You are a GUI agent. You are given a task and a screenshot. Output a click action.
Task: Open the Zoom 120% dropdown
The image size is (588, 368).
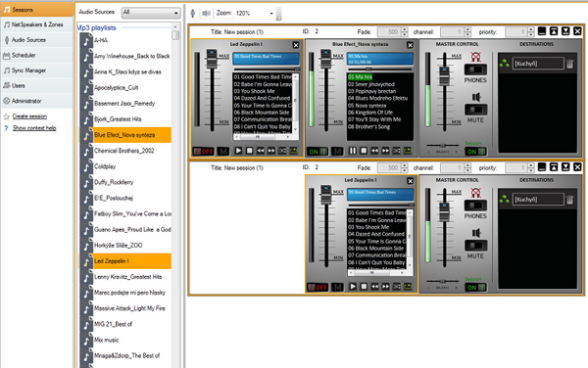(x=271, y=14)
